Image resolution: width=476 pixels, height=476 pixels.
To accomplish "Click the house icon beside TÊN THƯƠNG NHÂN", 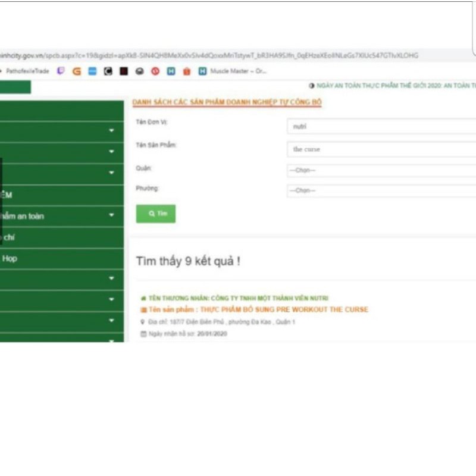I will pyautogui.click(x=143, y=298).
